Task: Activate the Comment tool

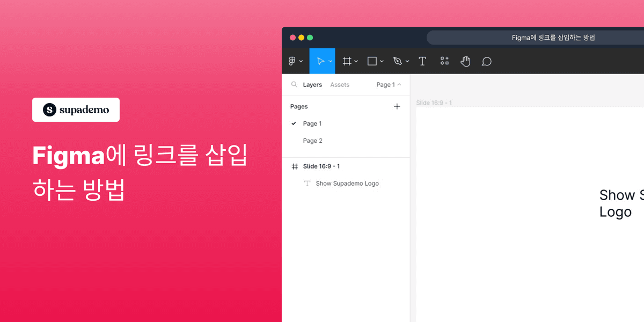Action: point(486,61)
